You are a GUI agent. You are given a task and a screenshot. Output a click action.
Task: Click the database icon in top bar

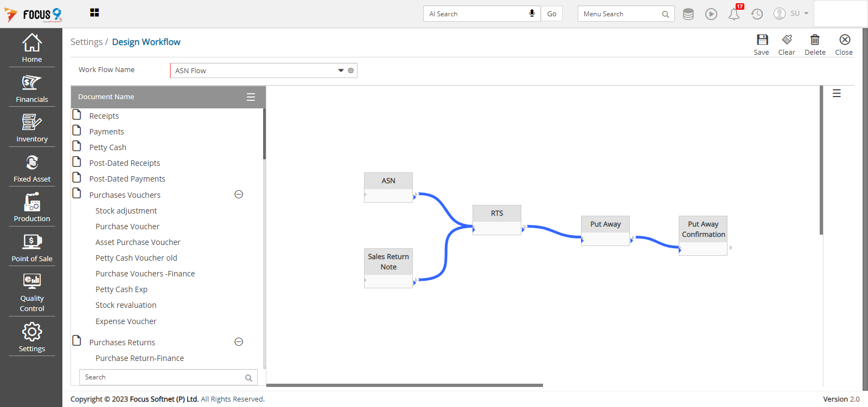click(x=688, y=14)
